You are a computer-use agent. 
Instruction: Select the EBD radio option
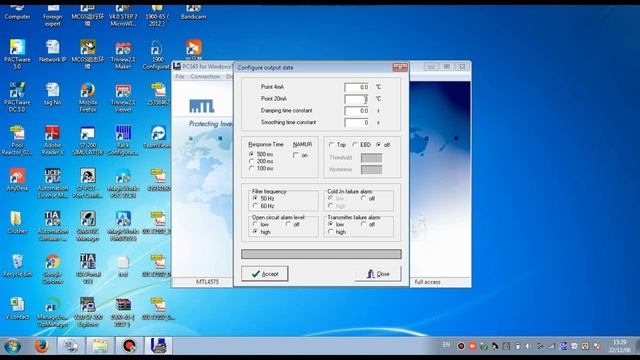point(355,144)
